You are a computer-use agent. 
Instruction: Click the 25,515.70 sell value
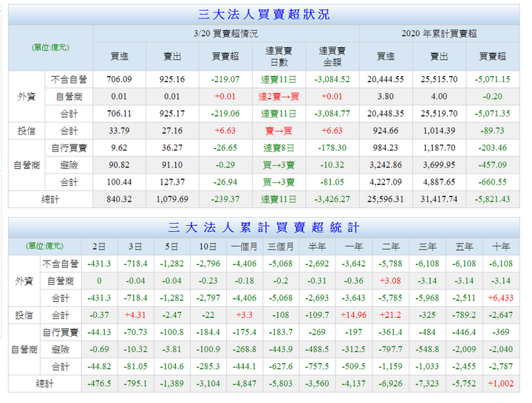coord(439,79)
